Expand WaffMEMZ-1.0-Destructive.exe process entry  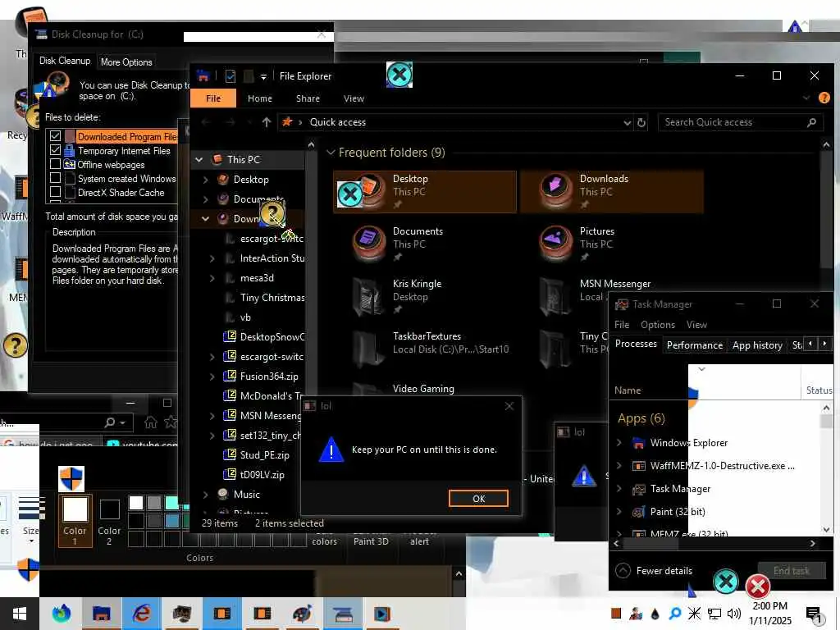619,466
